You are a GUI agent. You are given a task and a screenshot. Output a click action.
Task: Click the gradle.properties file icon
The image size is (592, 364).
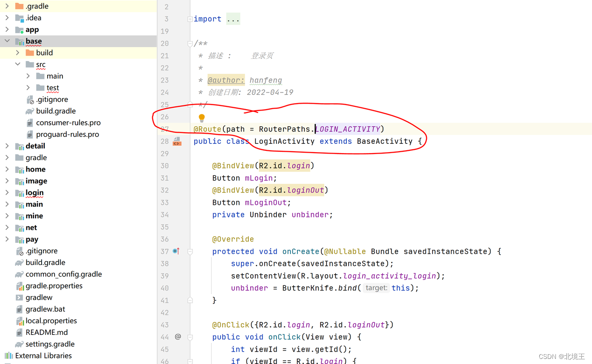19,286
